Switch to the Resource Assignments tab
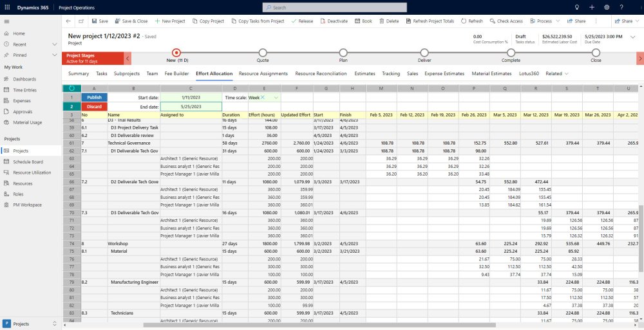Viewport: 644px width, 330px height. [x=263, y=74]
